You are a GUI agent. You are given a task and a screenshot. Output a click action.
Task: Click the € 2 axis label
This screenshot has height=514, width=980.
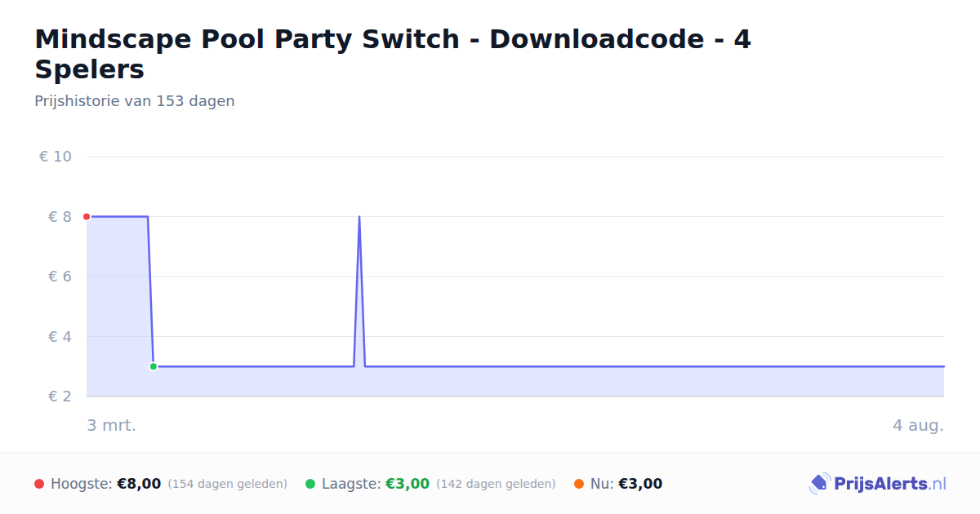(x=60, y=397)
